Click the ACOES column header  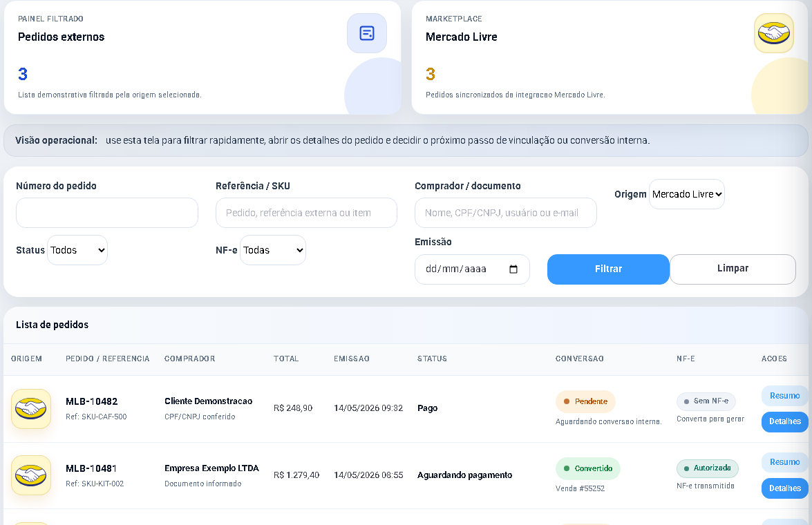click(x=774, y=359)
